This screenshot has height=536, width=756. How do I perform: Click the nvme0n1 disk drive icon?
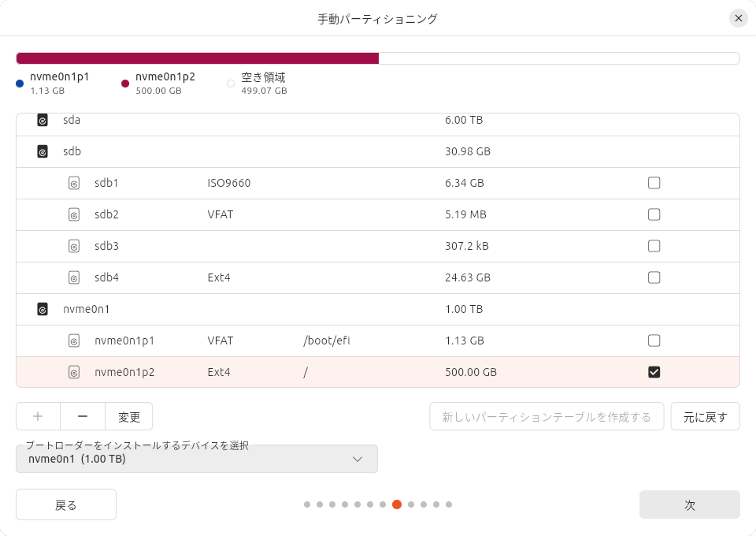point(43,309)
